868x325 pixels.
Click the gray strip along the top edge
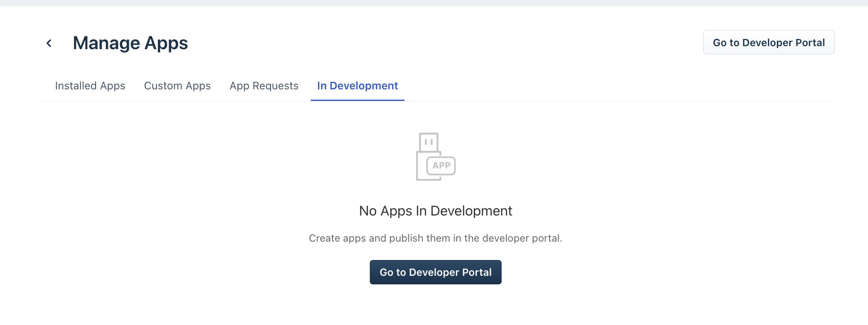[434, 3]
